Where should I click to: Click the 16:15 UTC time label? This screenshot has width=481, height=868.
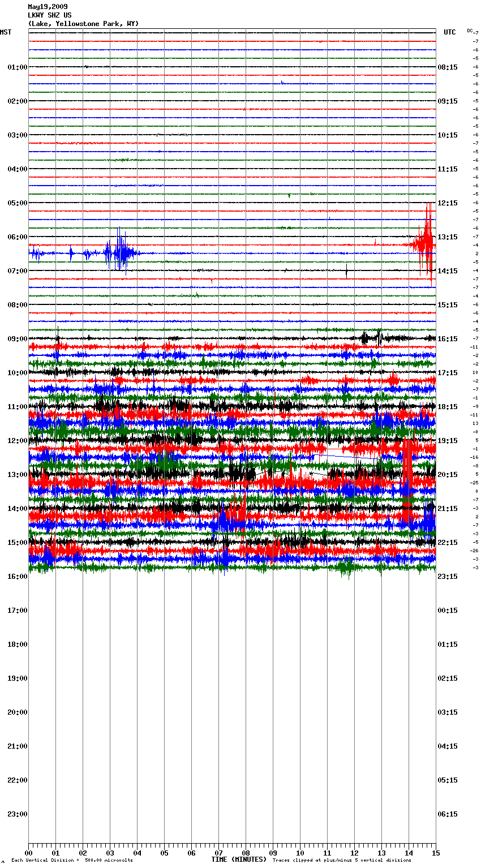point(448,339)
